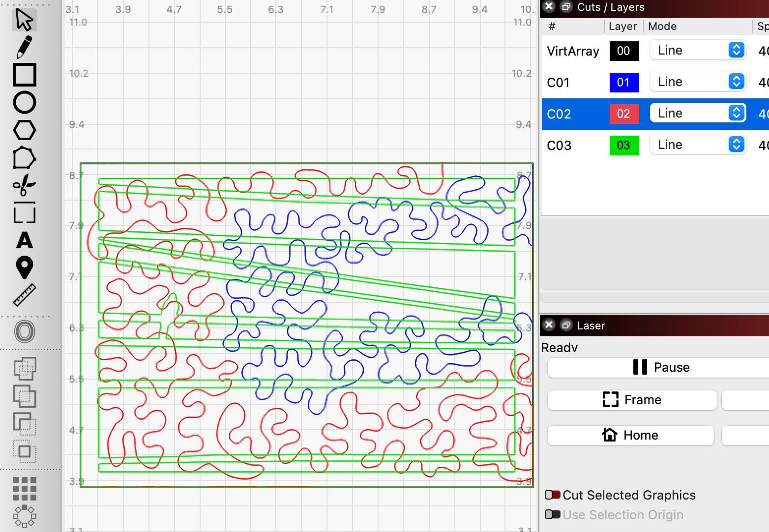Screen dimensions: 769x532
Task: Activate the scissors Trim tool
Action: coord(24,186)
